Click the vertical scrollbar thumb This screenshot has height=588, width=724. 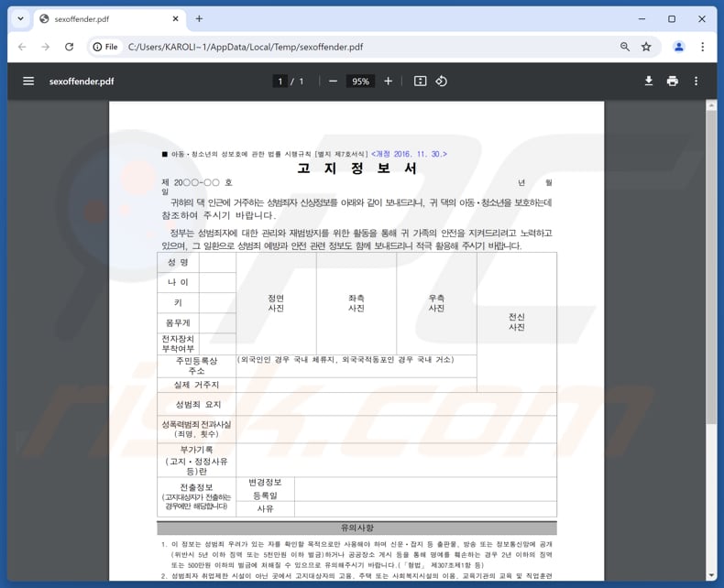click(711, 266)
